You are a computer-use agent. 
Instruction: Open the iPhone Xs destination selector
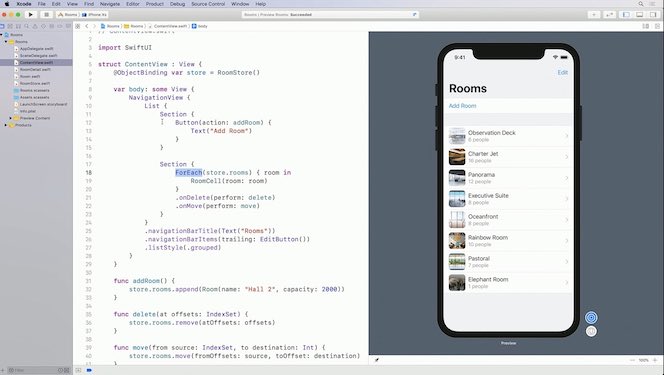[94, 14]
